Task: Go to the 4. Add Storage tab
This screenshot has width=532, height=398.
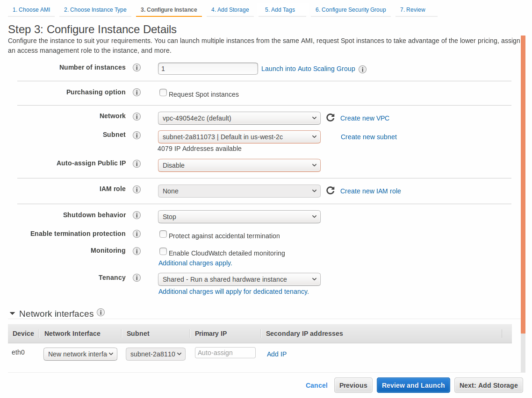Action: (x=230, y=10)
